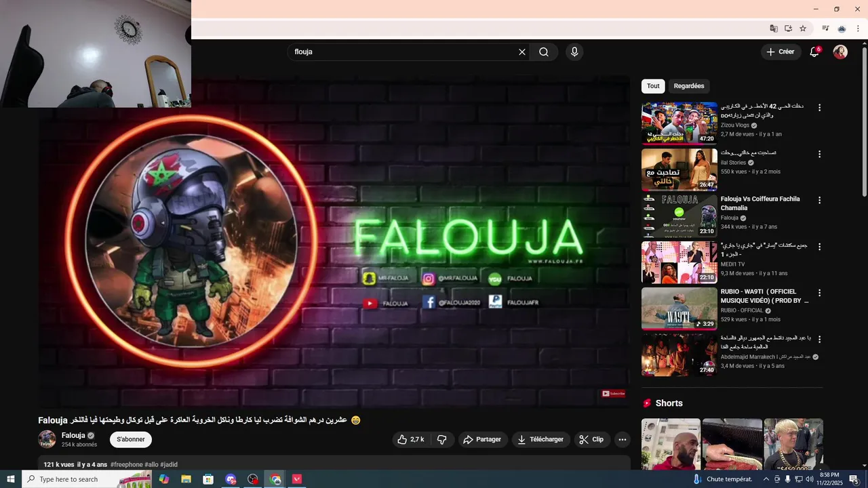Viewport: 868px width, 488px height.
Task: Click the install app icon in address bar
Action: coord(788,28)
